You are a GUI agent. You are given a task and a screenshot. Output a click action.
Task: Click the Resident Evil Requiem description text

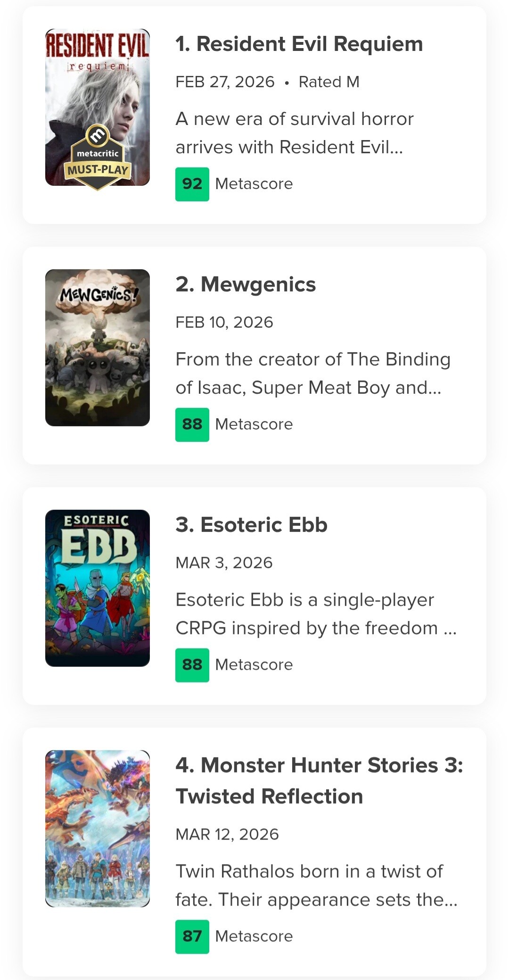(x=294, y=133)
